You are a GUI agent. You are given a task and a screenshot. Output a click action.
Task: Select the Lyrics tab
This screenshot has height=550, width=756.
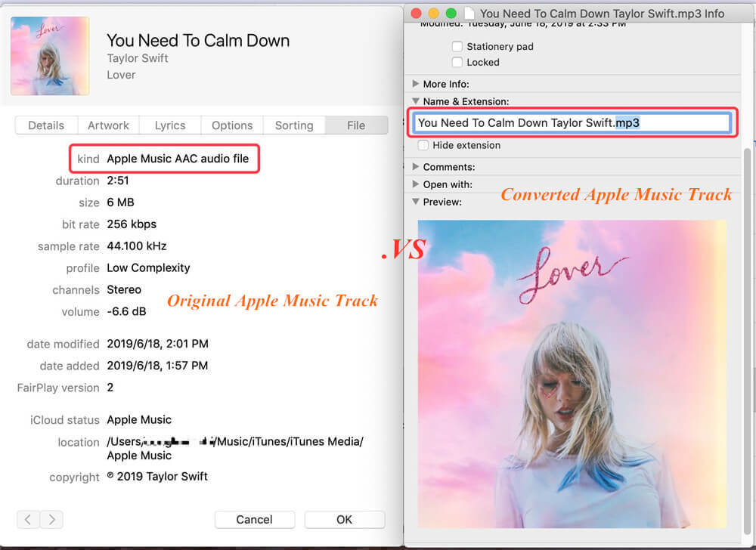[x=170, y=125]
